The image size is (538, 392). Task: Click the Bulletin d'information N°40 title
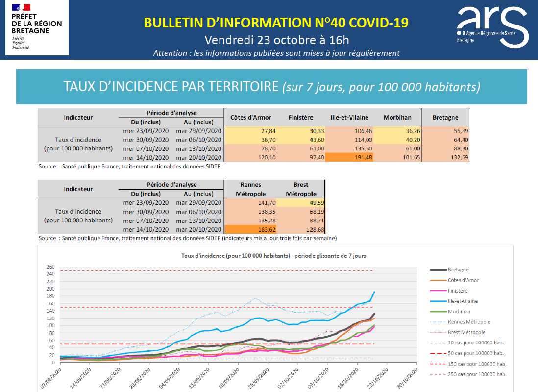point(276,23)
